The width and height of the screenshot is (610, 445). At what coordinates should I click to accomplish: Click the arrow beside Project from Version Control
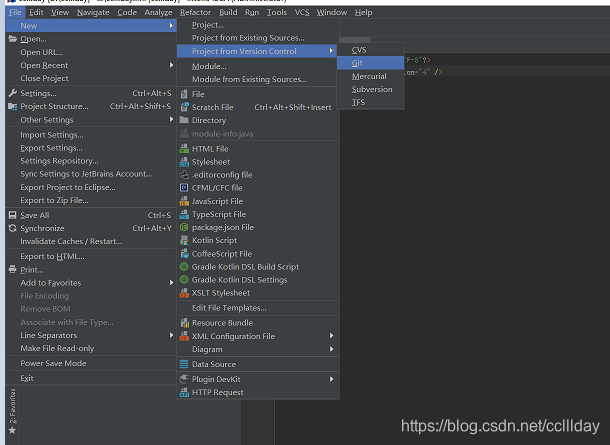(x=331, y=51)
